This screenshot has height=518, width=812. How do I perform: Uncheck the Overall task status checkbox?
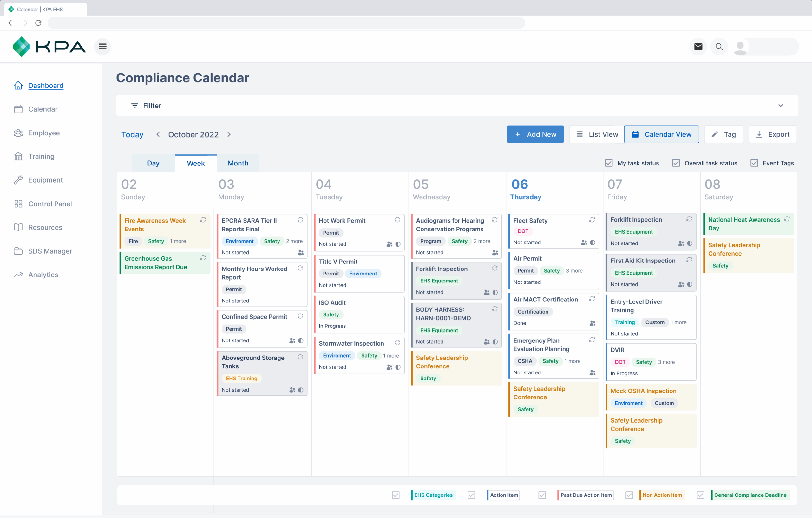click(676, 163)
